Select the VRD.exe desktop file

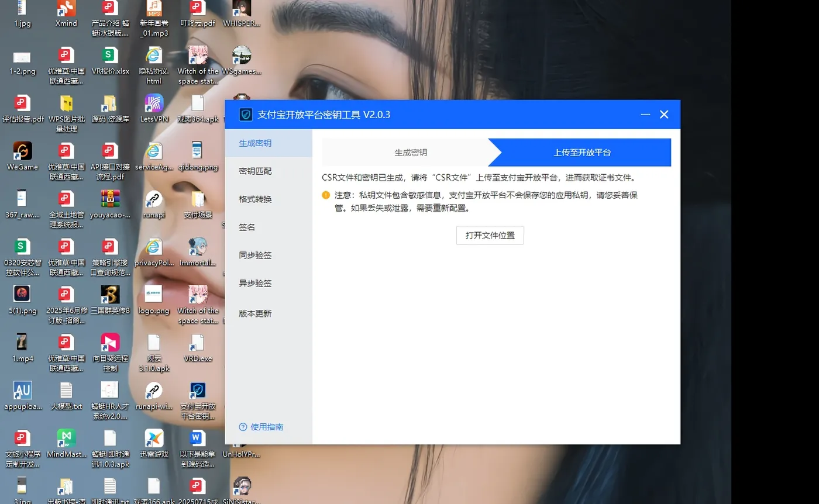198,348
